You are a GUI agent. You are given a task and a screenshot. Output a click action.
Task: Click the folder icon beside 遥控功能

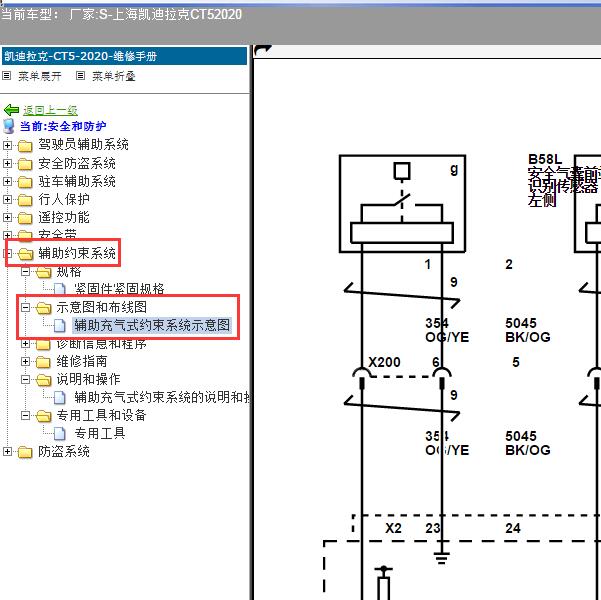[25, 218]
